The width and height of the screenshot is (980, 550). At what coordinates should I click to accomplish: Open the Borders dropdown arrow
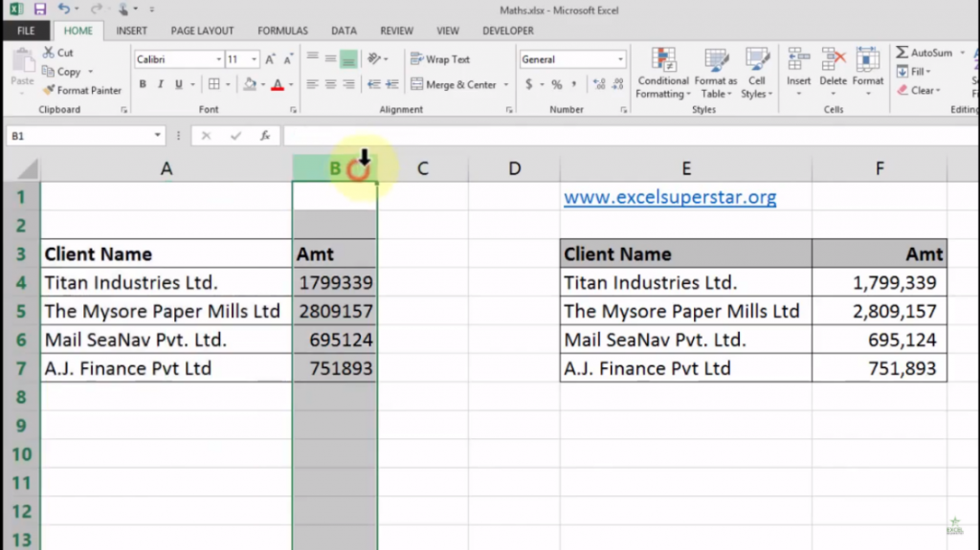click(x=228, y=84)
